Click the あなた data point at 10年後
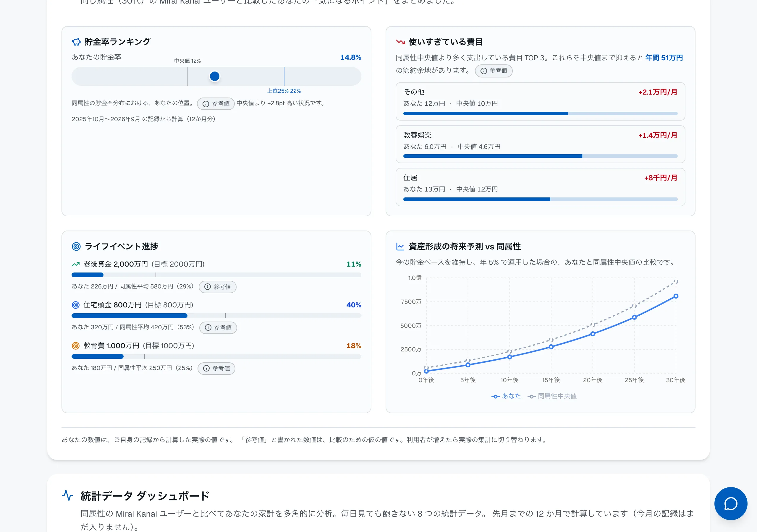The width and height of the screenshot is (757, 532). [x=510, y=357]
